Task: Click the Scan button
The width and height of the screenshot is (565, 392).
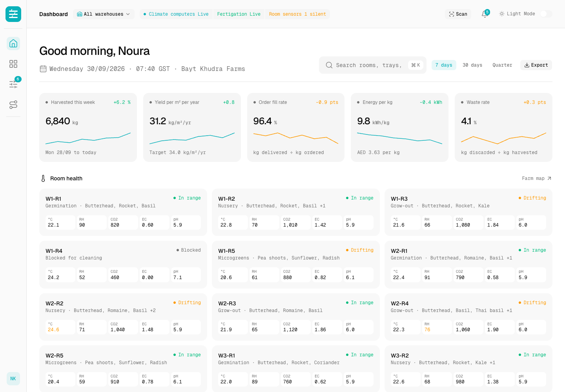Action: click(458, 14)
